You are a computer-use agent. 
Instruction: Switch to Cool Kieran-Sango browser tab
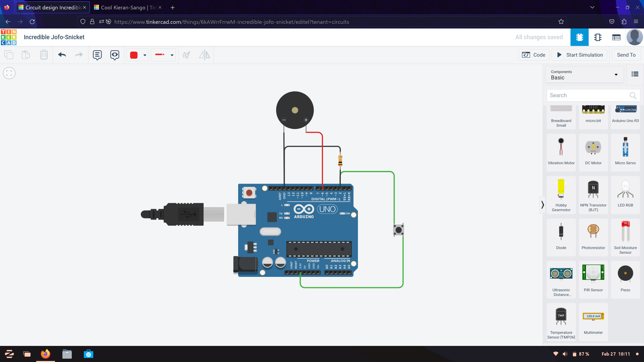tap(128, 7)
